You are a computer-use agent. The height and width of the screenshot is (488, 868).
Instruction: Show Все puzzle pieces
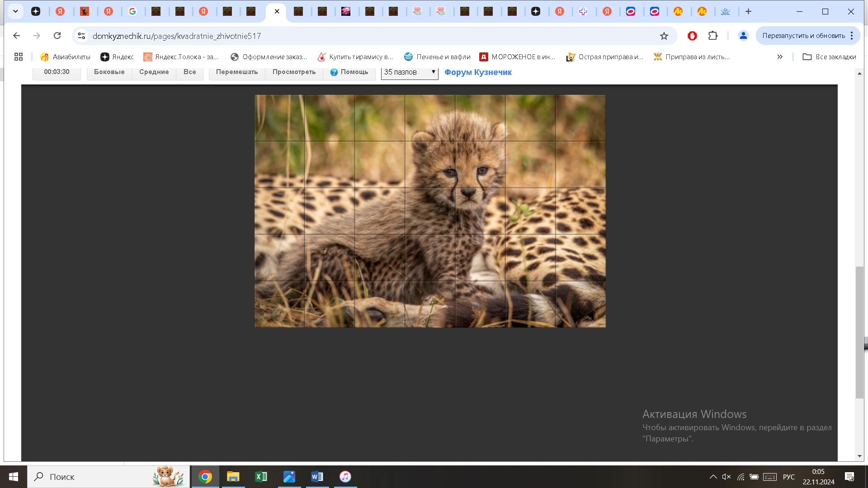(189, 72)
